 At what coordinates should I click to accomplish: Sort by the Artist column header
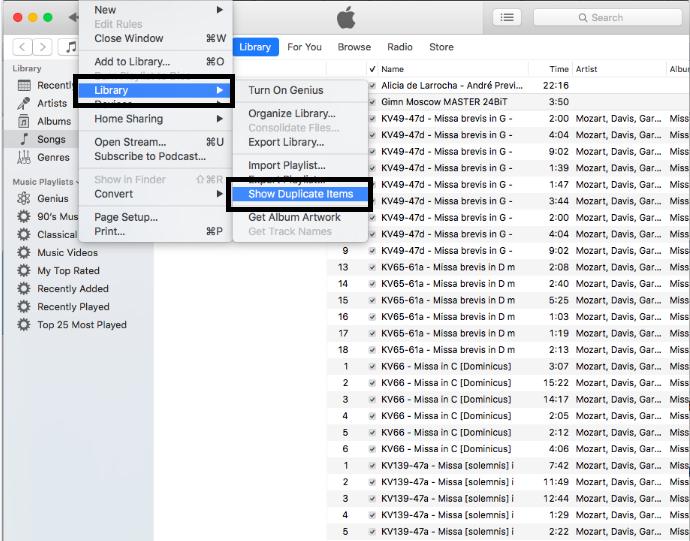[x=619, y=69]
